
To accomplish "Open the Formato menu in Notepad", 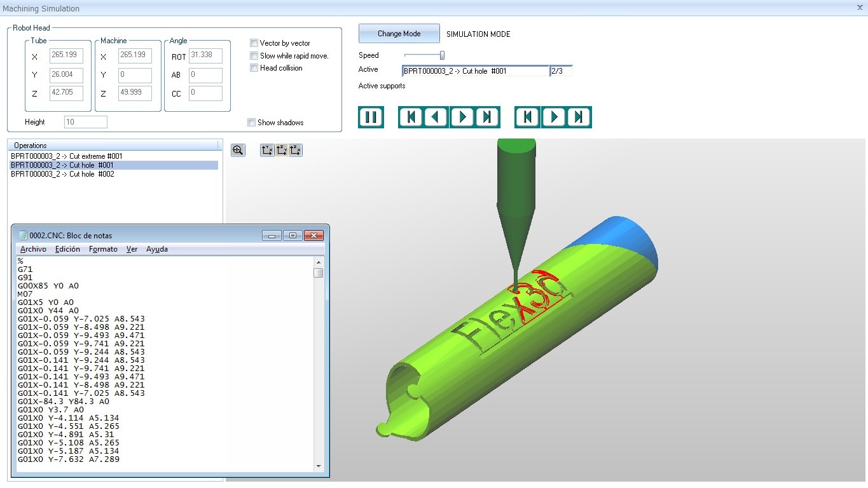I will [x=103, y=249].
